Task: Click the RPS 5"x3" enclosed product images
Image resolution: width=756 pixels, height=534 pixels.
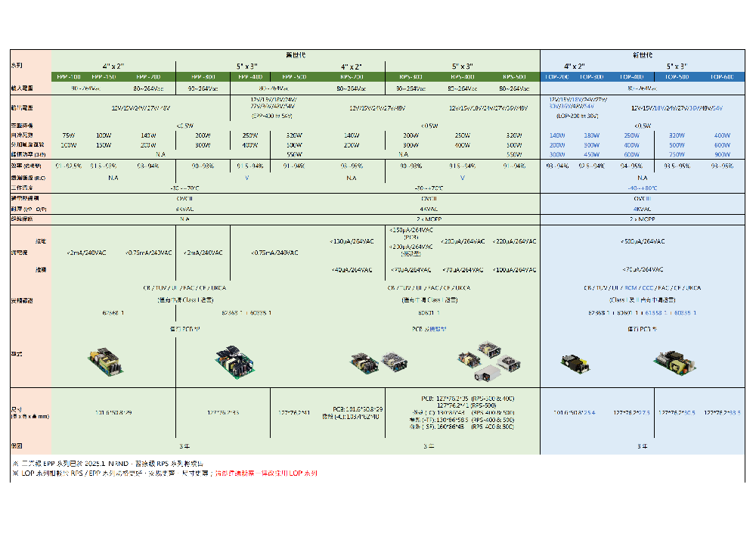Action: 490,359
